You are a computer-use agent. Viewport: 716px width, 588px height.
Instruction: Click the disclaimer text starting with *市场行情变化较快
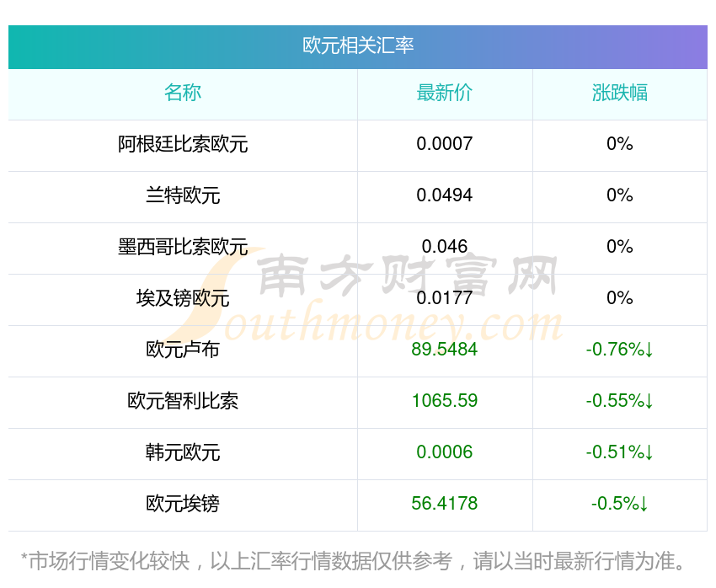point(352,561)
